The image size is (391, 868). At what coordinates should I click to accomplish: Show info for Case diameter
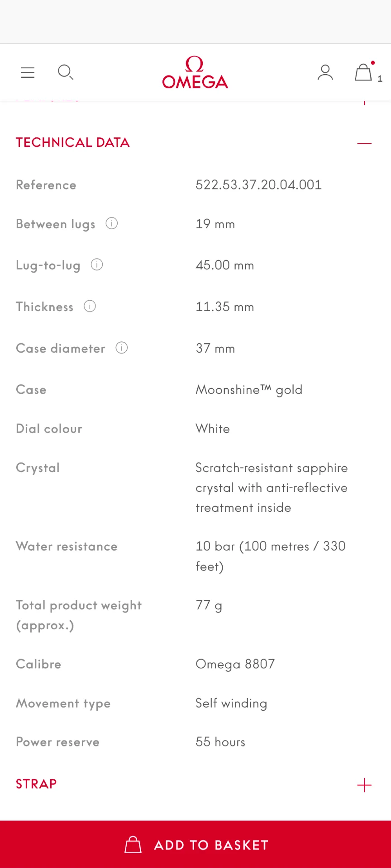tap(122, 348)
